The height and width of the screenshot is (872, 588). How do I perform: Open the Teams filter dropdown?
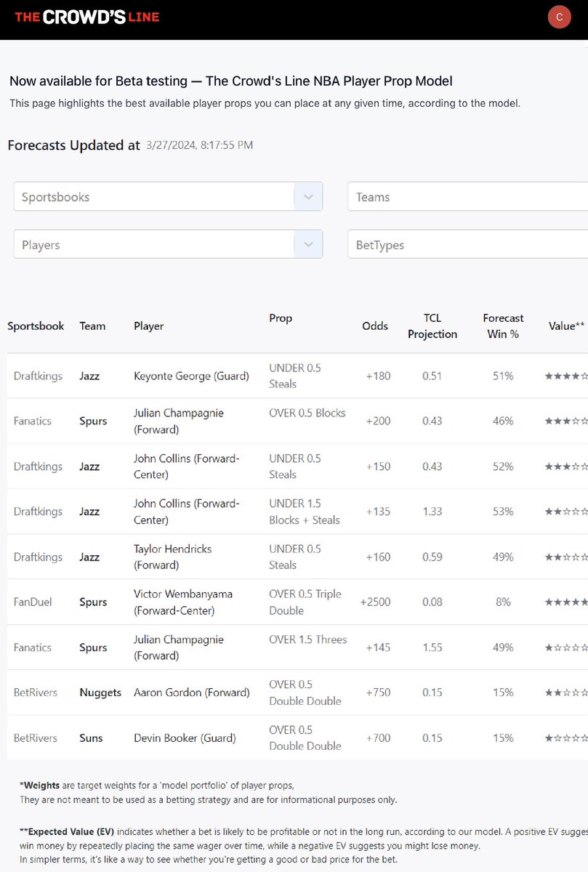468,197
